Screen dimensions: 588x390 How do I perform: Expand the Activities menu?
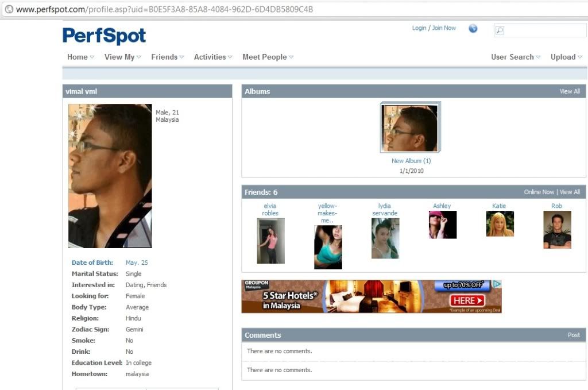[x=213, y=57]
